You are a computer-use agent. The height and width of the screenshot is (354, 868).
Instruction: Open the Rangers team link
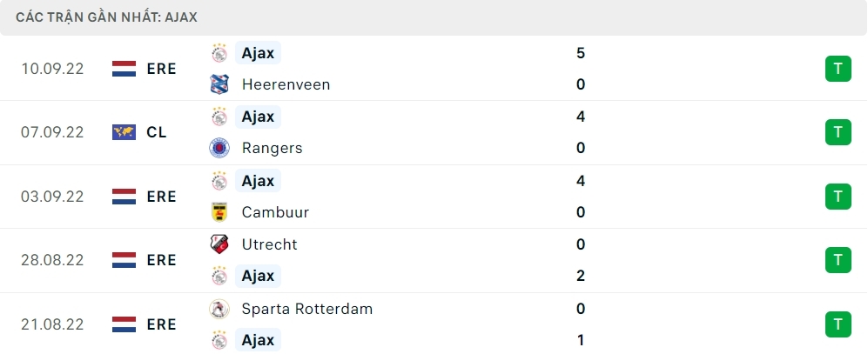click(x=273, y=148)
